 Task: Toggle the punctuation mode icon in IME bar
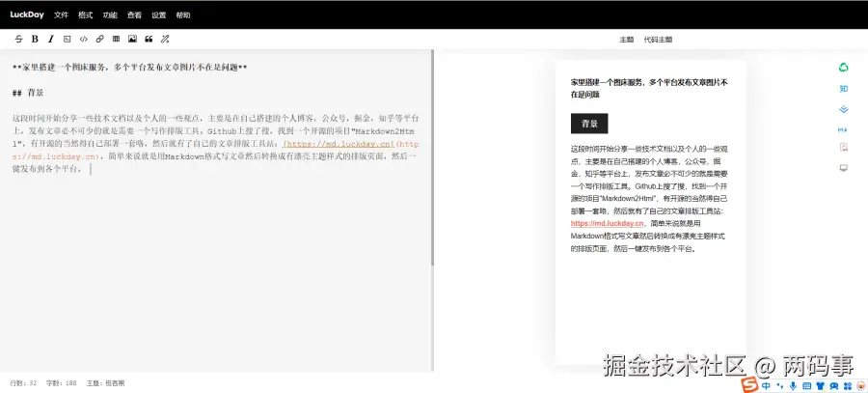click(x=780, y=386)
